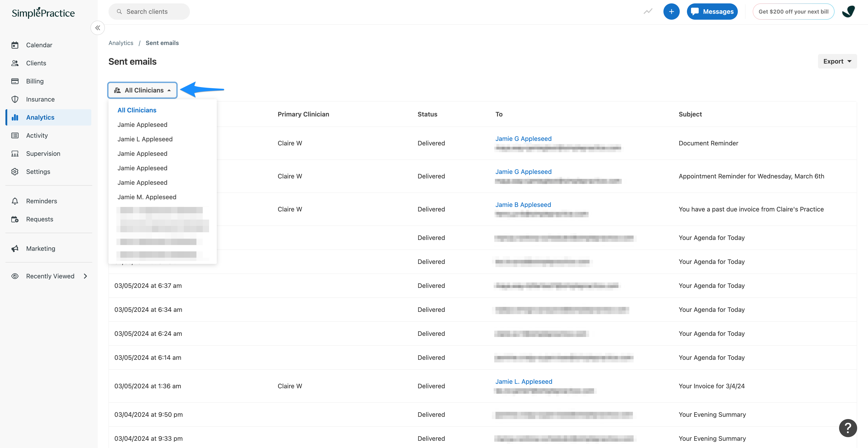Click the trend line chart icon

[x=648, y=12]
